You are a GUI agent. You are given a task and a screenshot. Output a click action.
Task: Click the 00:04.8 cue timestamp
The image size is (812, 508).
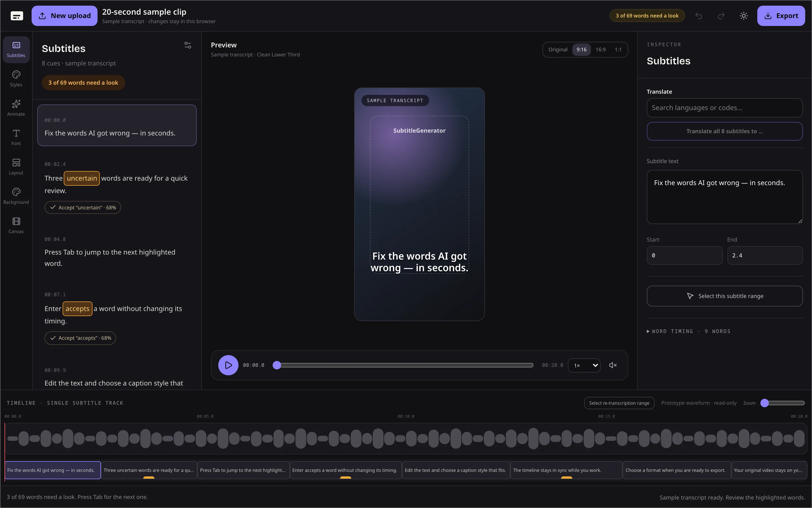[x=55, y=240]
